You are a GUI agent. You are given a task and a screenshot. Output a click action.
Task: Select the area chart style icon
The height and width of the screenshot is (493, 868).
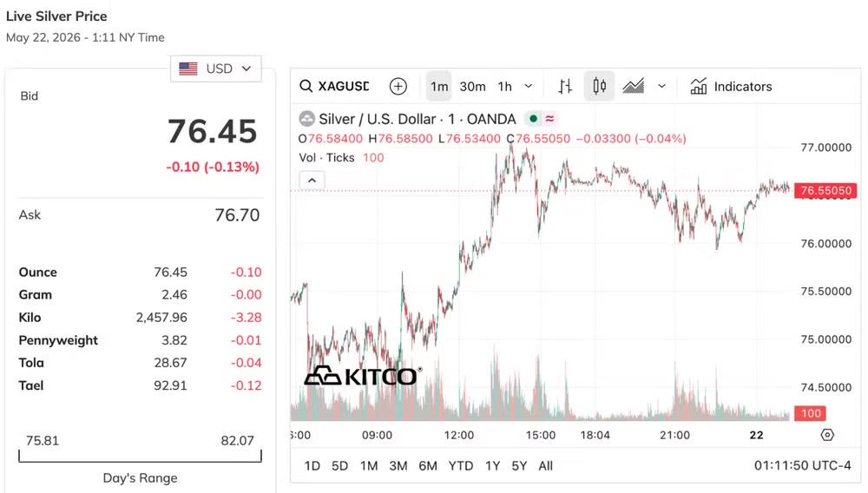click(x=633, y=86)
